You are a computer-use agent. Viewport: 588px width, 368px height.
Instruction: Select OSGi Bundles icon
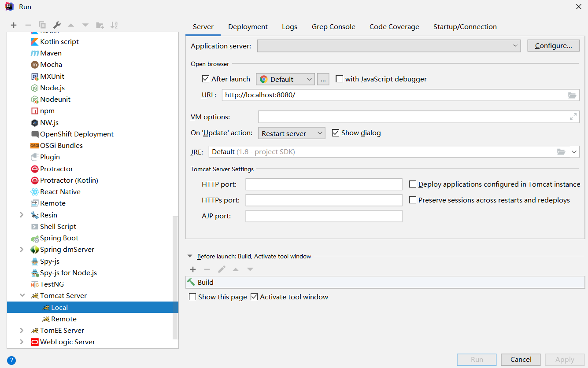point(35,146)
